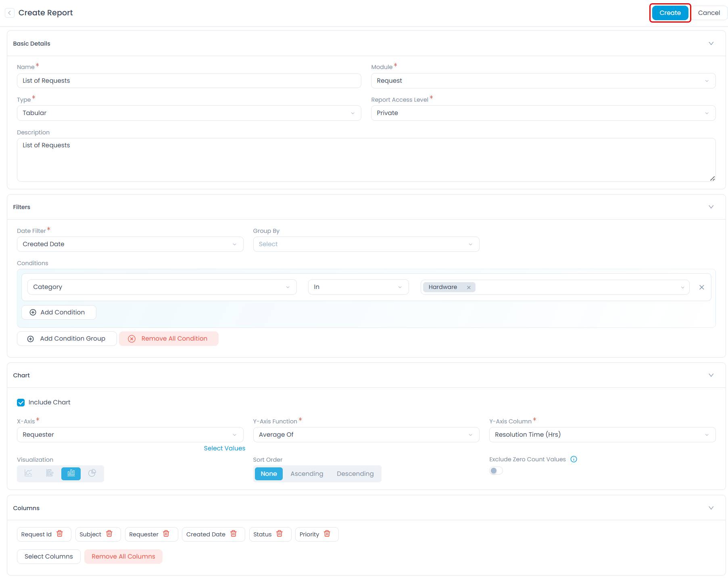The height and width of the screenshot is (584, 728).
Task: Click the Subject column chip
Action: [98, 534]
